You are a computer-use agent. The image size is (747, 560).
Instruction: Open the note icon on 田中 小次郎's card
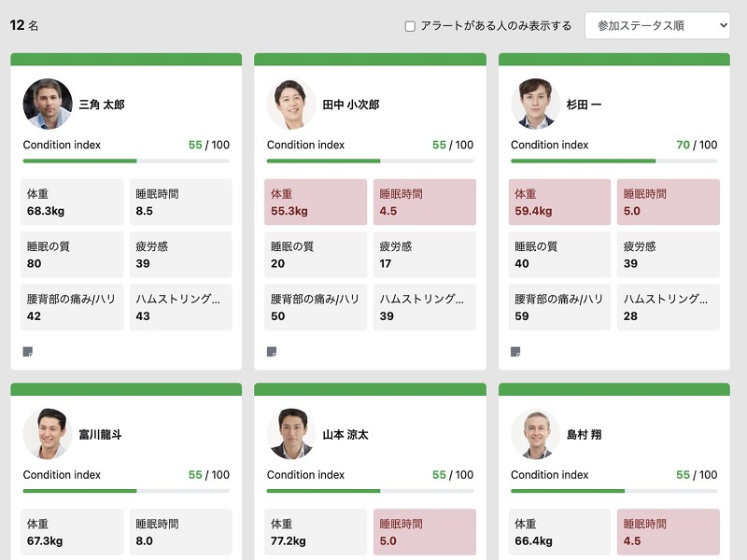272,352
